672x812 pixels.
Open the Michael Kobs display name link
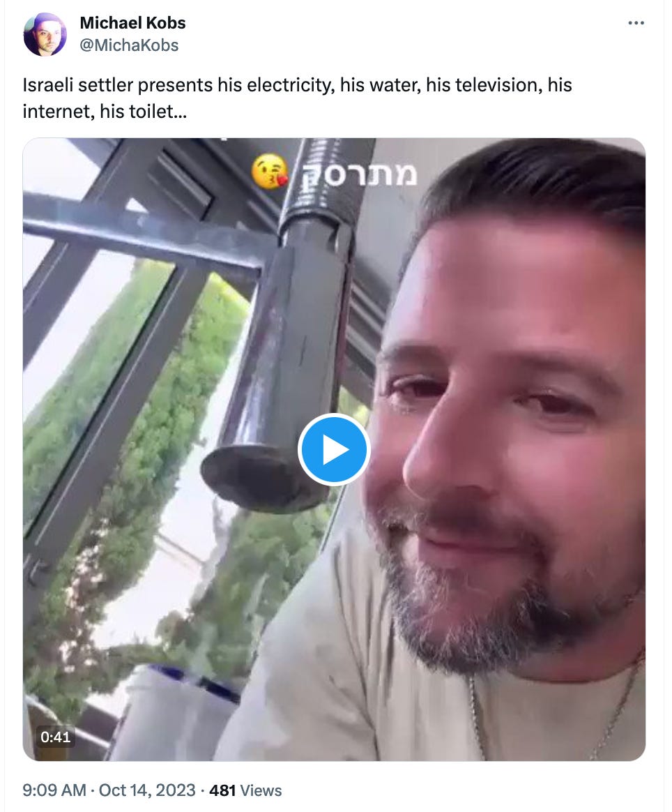tap(132, 23)
